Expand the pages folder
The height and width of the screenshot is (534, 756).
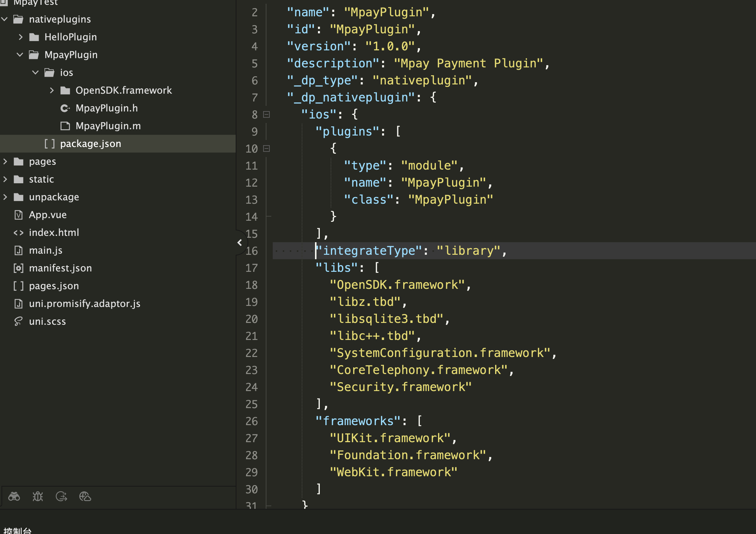pos(5,161)
